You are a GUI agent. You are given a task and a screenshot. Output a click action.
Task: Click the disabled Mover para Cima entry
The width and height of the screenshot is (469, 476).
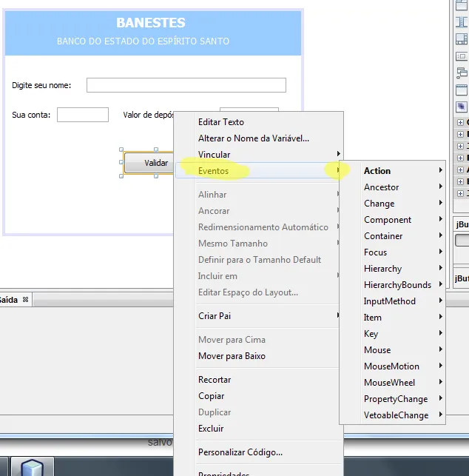click(259, 340)
